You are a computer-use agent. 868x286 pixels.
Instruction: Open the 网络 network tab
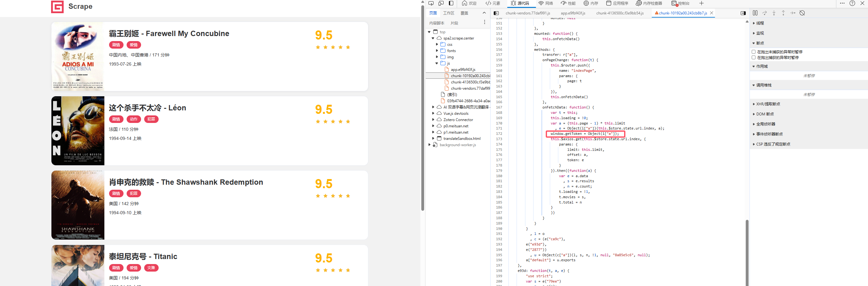545,3
